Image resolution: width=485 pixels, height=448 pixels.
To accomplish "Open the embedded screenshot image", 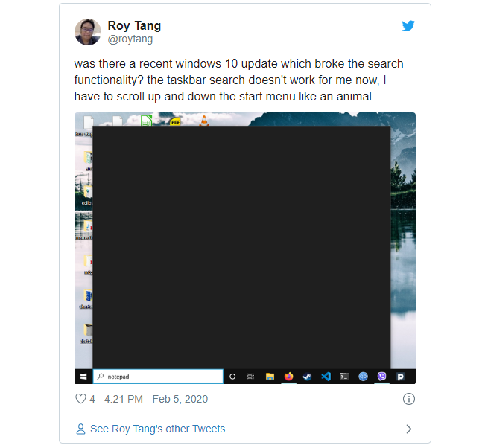I will (244, 248).
